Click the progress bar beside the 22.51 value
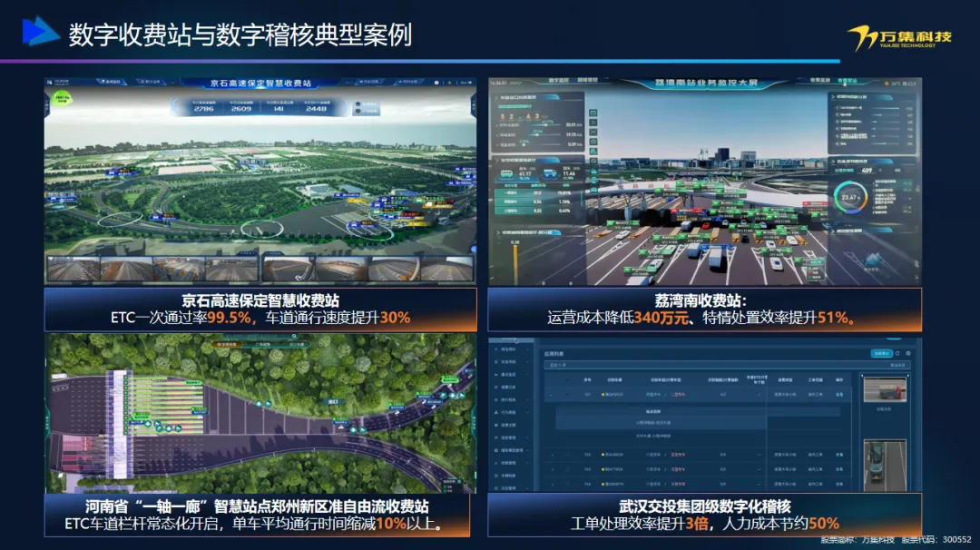The height and width of the screenshot is (550, 980). (544, 125)
